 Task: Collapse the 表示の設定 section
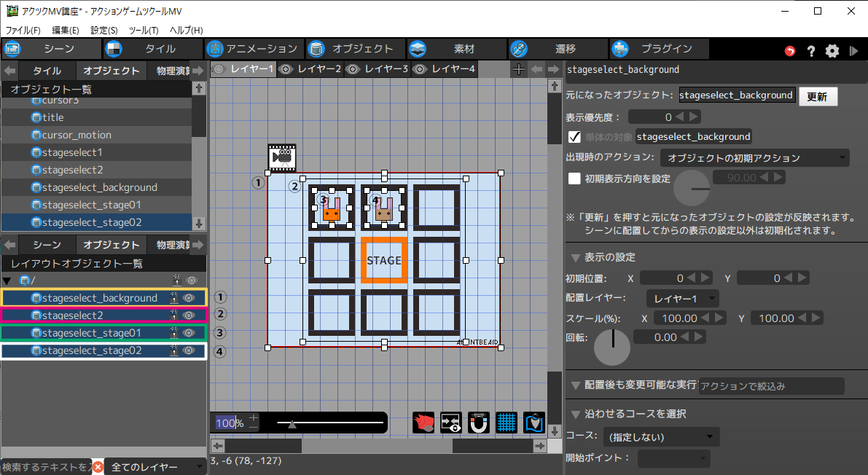click(x=576, y=257)
